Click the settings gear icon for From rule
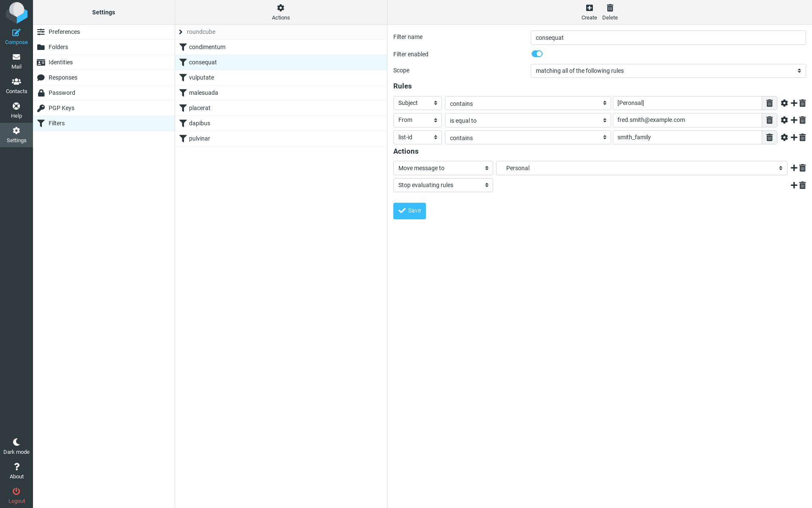 click(784, 120)
